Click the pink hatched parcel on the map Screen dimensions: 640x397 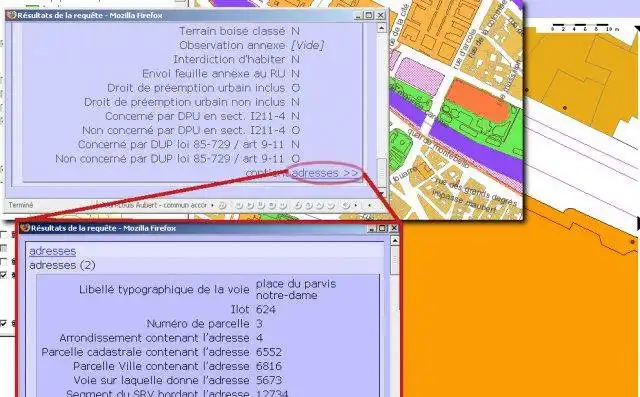419,75
